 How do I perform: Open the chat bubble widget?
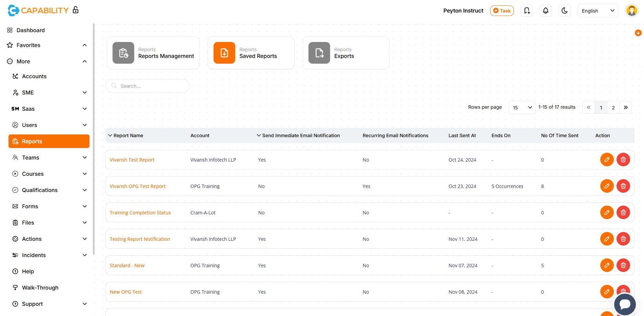click(625, 304)
